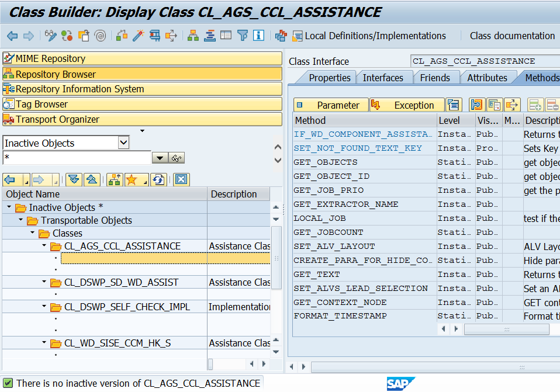Click the blue information icon in toolbar
Image resolution: width=560 pixels, height=392 pixels.
pyautogui.click(x=258, y=35)
